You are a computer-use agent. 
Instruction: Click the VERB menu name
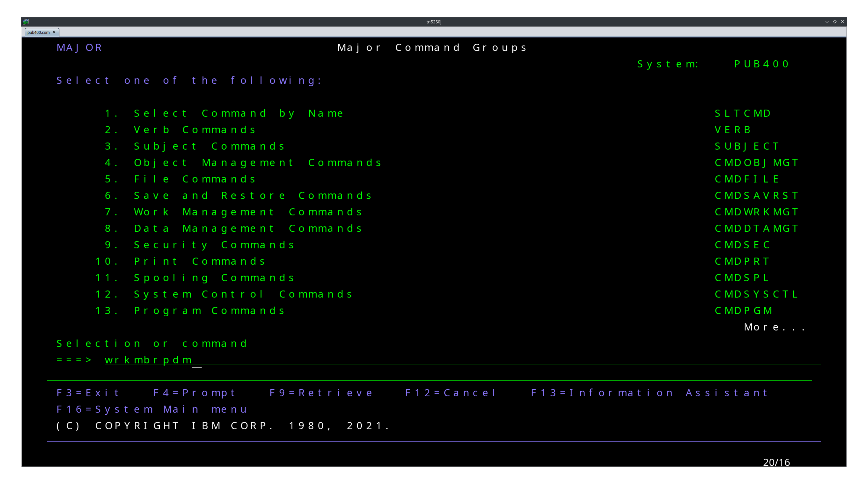(x=733, y=130)
